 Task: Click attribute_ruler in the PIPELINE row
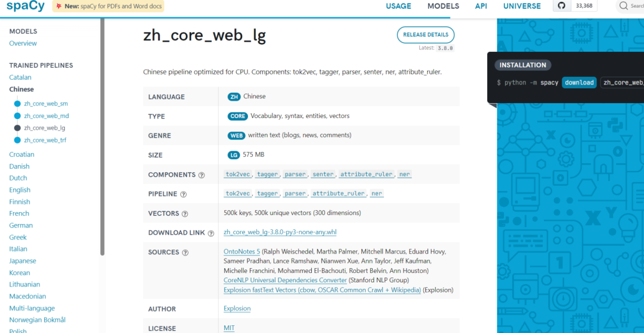339,194
